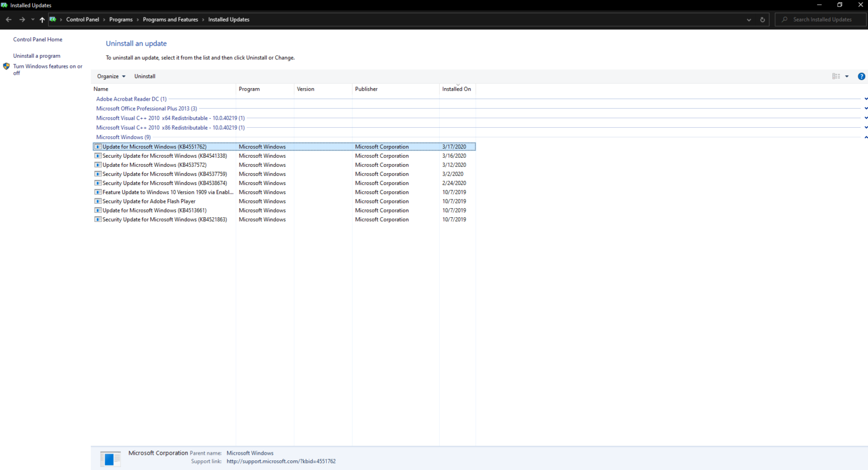The height and width of the screenshot is (470, 868).
Task: Open the Organize dropdown menu
Action: click(x=111, y=76)
